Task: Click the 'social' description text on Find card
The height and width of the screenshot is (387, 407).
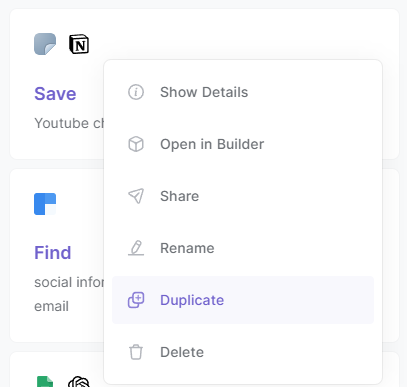Action: 53,282
